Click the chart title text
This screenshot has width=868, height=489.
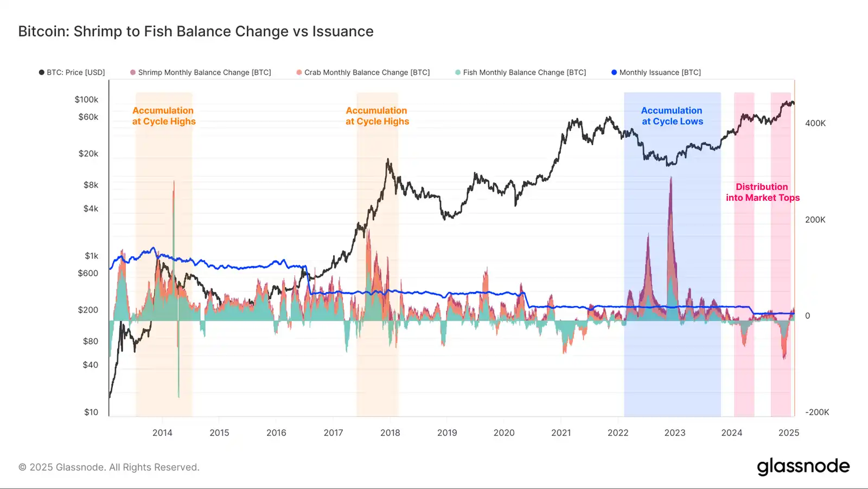tap(196, 31)
